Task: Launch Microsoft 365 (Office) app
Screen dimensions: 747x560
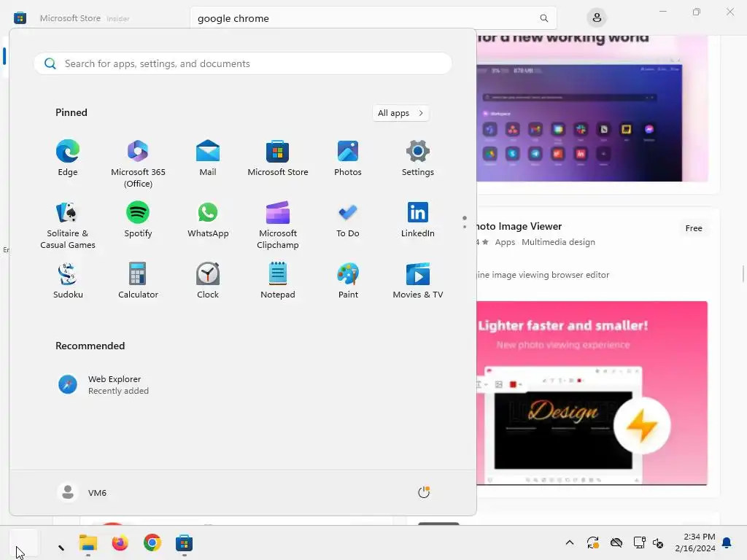Action: (138, 163)
